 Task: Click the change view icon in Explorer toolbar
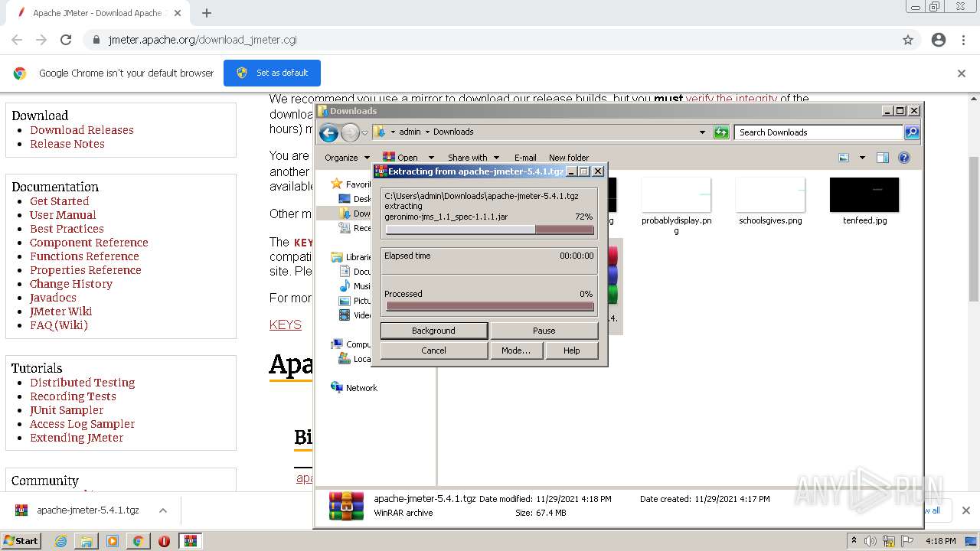coord(844,158)
